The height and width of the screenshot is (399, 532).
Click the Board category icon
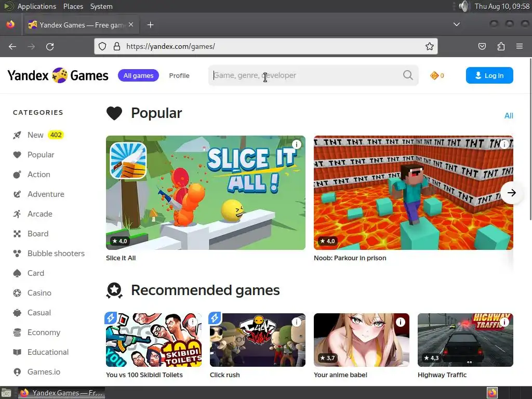pos(17,234)
